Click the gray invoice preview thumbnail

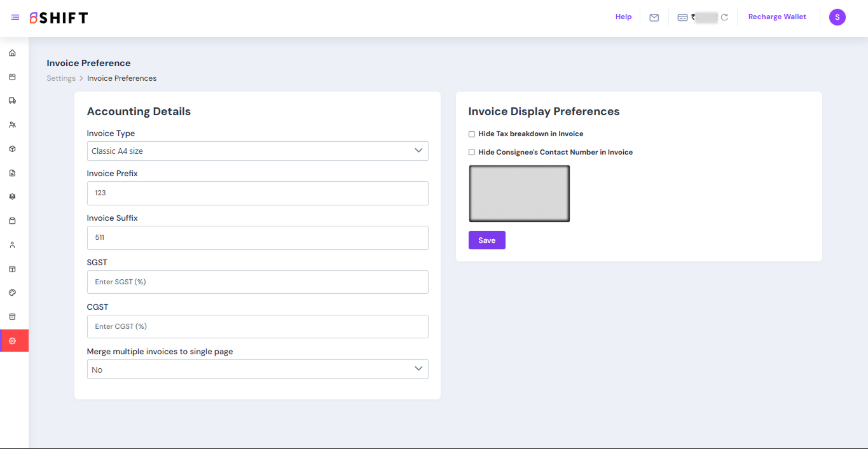pyautogui.click(x=519, y=193)
